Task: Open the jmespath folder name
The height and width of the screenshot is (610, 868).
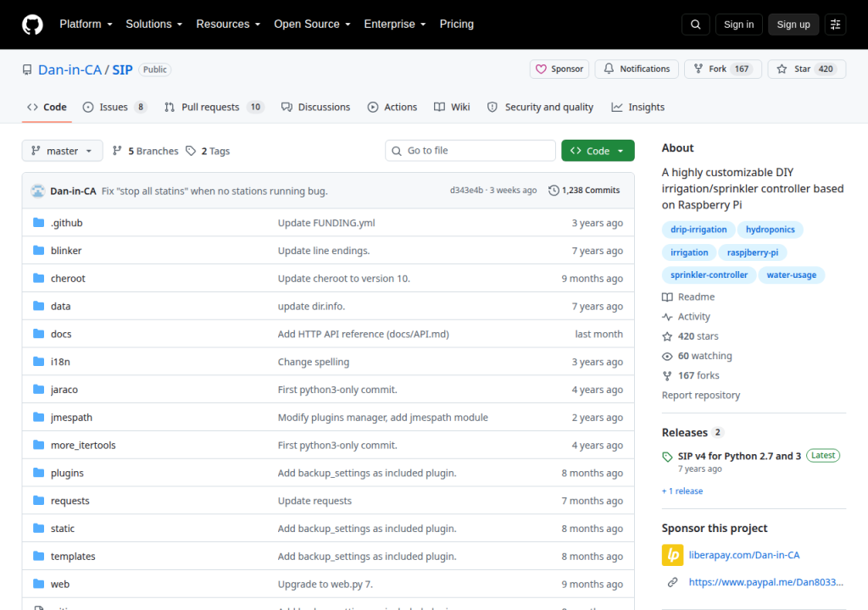Action: pyautogui.click(x=71, y=418)
